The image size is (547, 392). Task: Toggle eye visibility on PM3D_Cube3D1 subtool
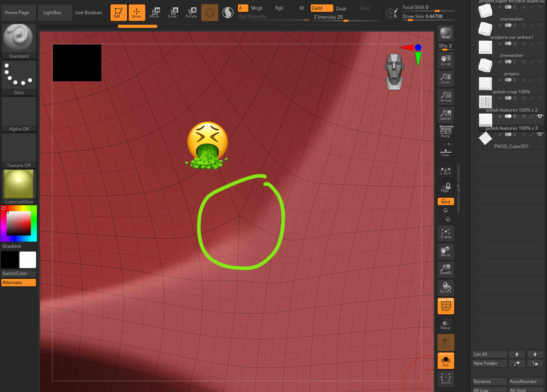pyautogui.click(x=540, y=134)
